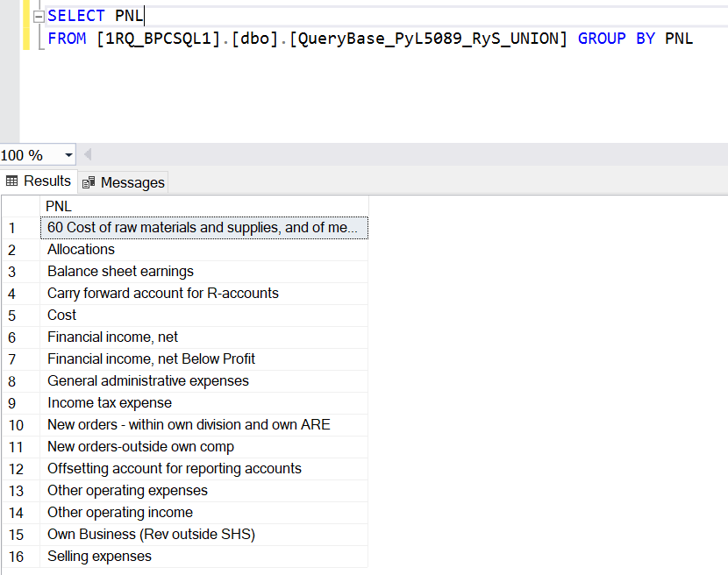Select the '60 Cost of raw materials' cell
The width and height of the screenshot is (728, 575).
204,228
